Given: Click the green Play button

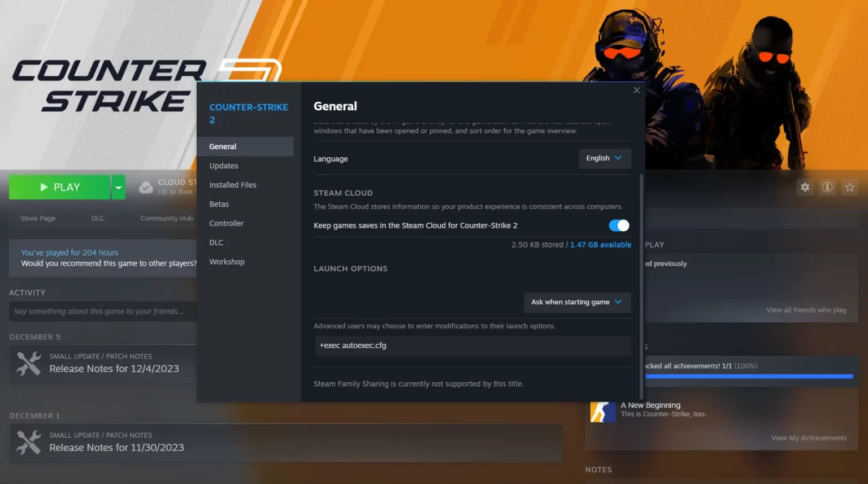Looking at the screenshot, I should point(60,187).
